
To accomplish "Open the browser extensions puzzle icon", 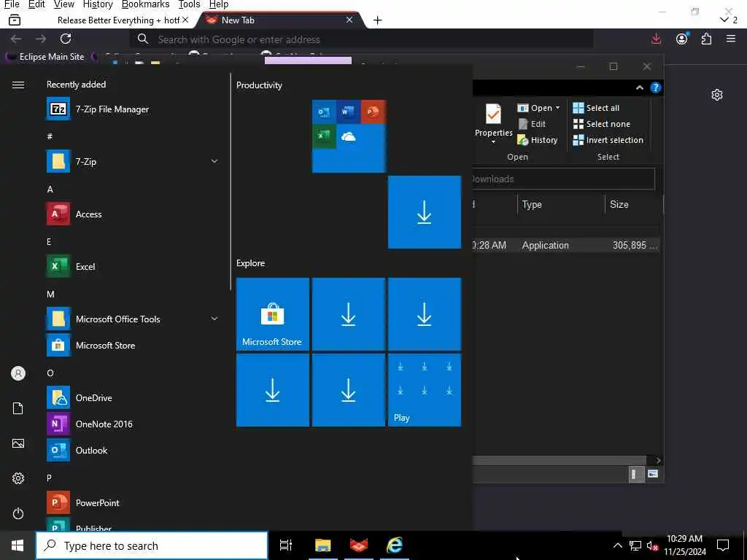I will point(706,39).
